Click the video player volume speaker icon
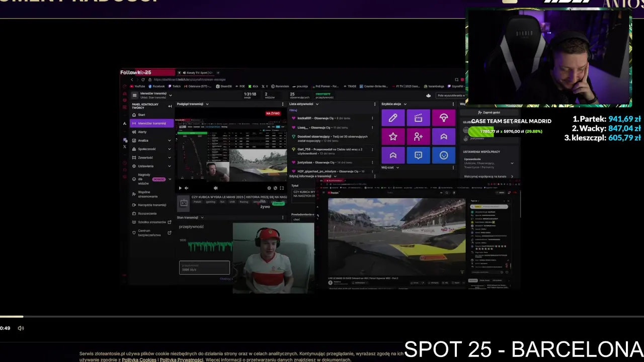Viewport: 644px width, 362px height. point(21,328)
